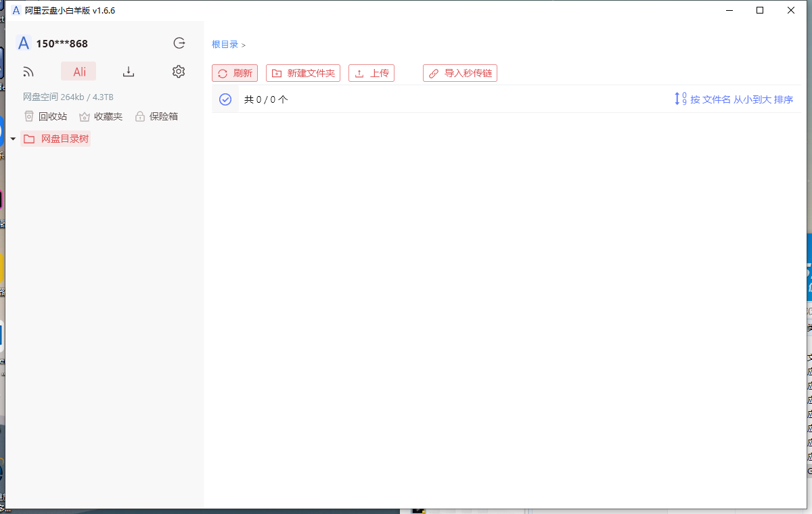Click the 上传 upload button
The image size is (812, 514).
tap(371, 72)
